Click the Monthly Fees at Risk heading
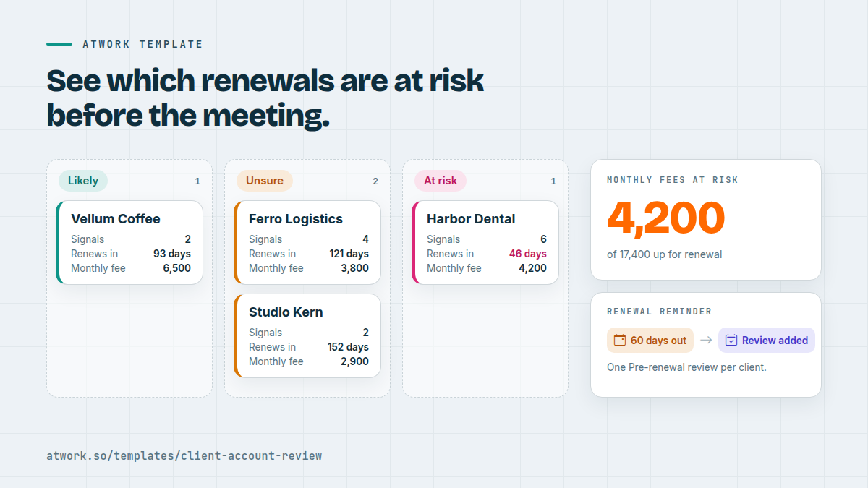Image resolution: width=868 pixels, height=488 pixels. coord(673,180)
